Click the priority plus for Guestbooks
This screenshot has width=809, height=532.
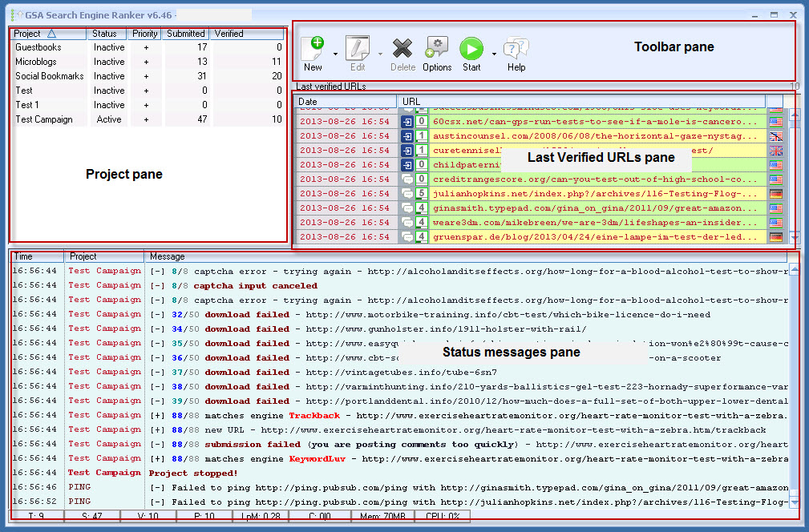click(146, 47)
